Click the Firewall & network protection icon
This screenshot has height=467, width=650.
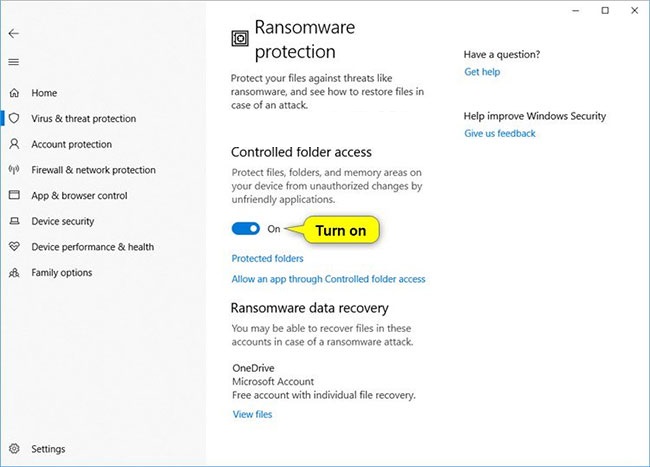[14, 170]
